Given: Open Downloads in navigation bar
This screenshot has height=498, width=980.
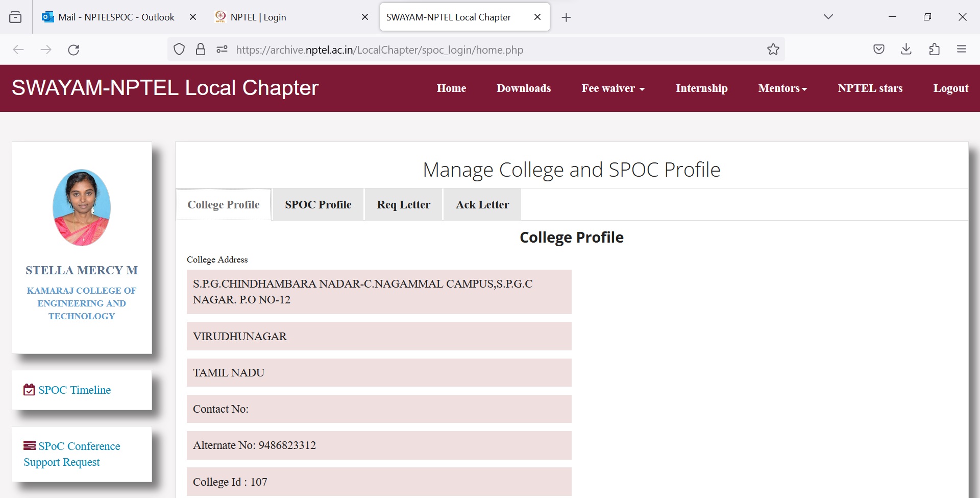Looking at the screenshot, I should pos(524,88).
